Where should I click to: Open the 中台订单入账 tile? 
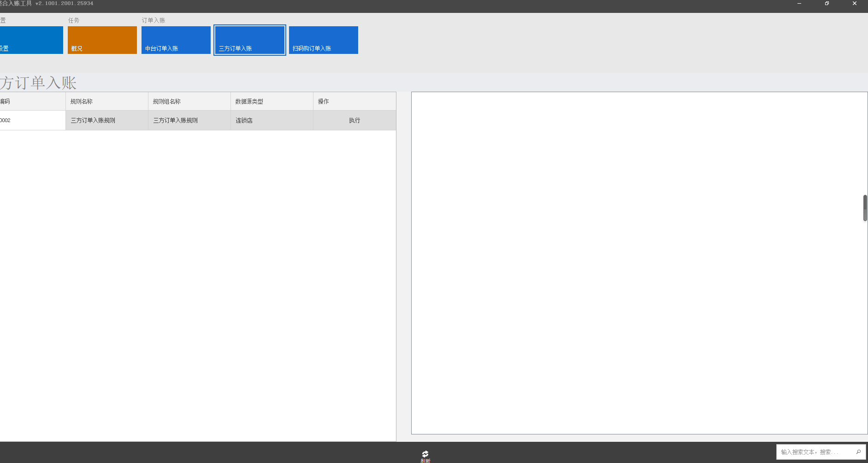point(176,40)
